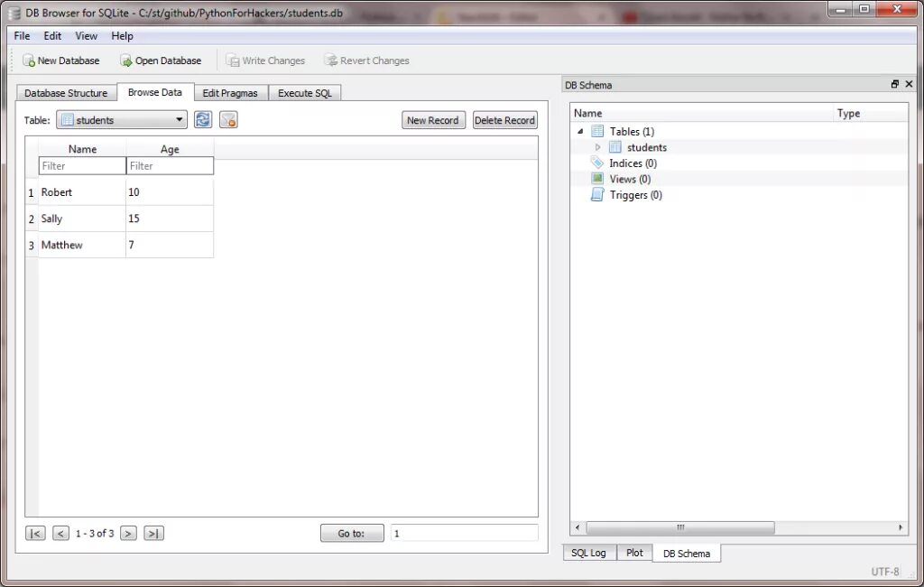924x587 pixels.
Task: Click the New Database toolbar button
Action: [x=60, y=61]
